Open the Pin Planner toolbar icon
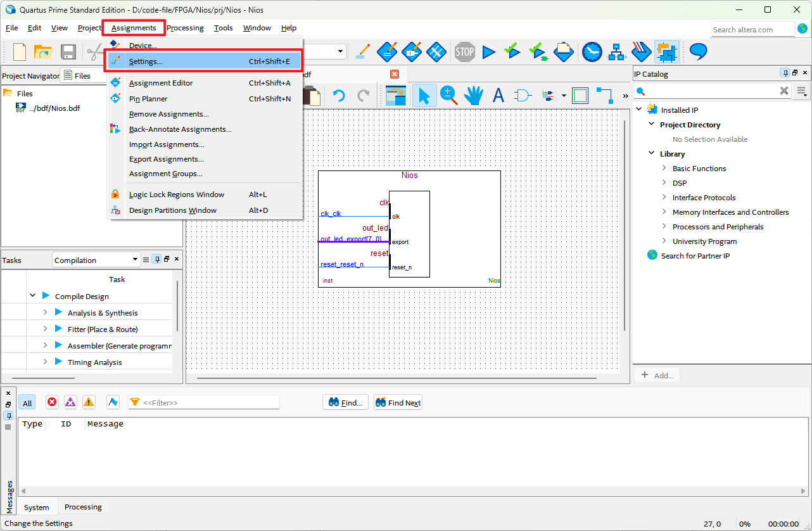 (x=412, y=51)
